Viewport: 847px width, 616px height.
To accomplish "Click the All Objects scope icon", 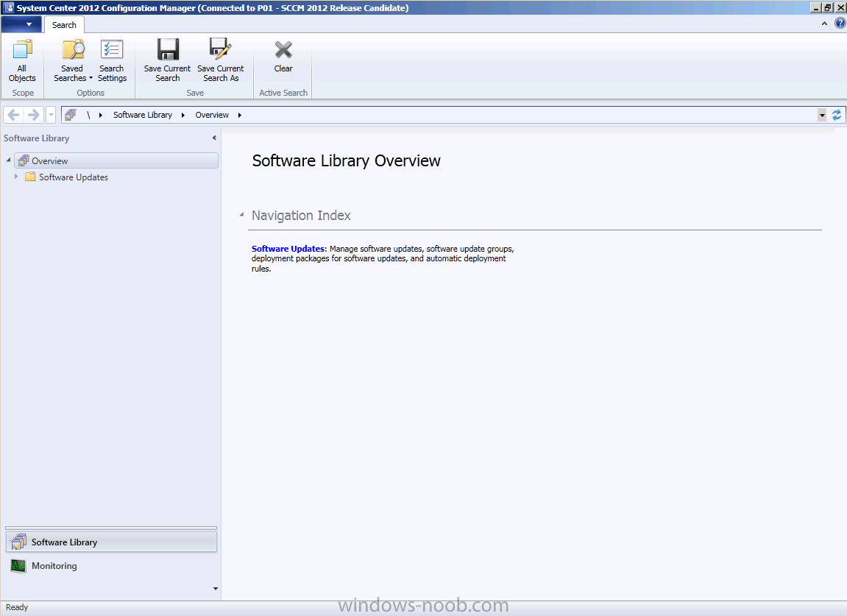I will 22,60.
